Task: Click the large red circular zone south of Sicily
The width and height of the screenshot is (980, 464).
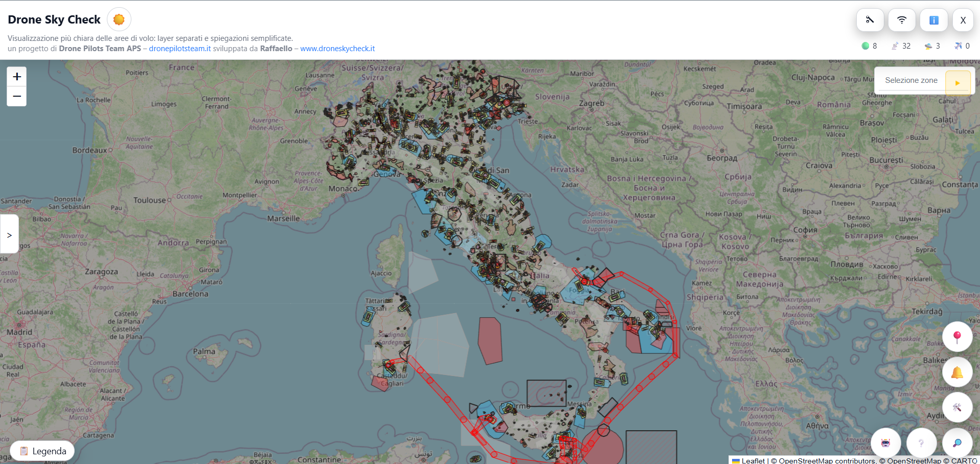Action: (x=603, y=448)
